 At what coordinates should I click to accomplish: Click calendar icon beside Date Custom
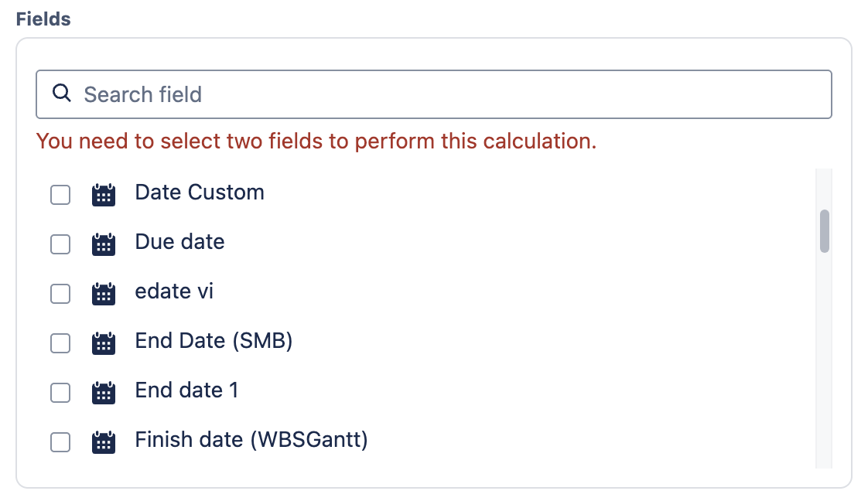pos(104,195)
